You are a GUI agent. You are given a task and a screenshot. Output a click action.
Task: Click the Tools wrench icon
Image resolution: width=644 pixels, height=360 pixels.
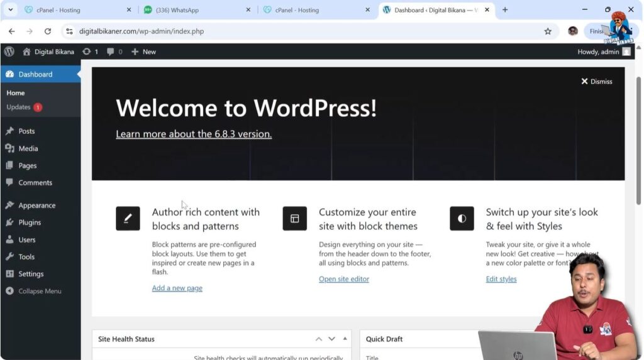pyautogui.click(x=9, y=256)
